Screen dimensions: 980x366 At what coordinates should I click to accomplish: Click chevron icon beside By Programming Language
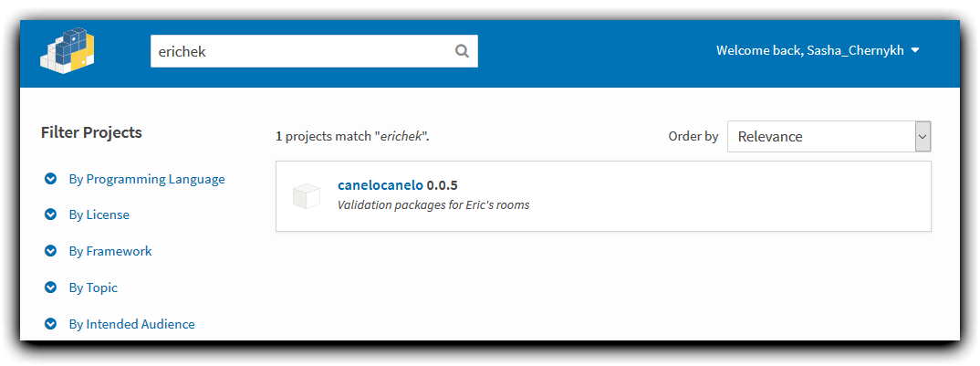click(x=50, y=179)
